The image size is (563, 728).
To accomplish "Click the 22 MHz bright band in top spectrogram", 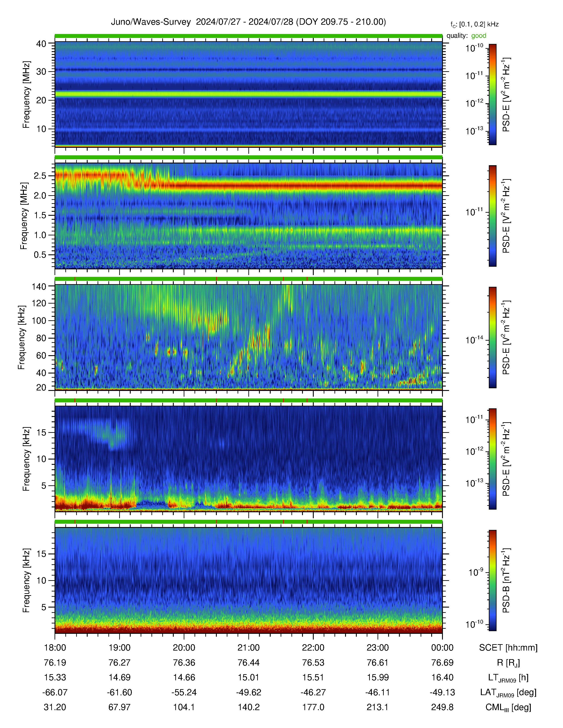I will [248, 94].
